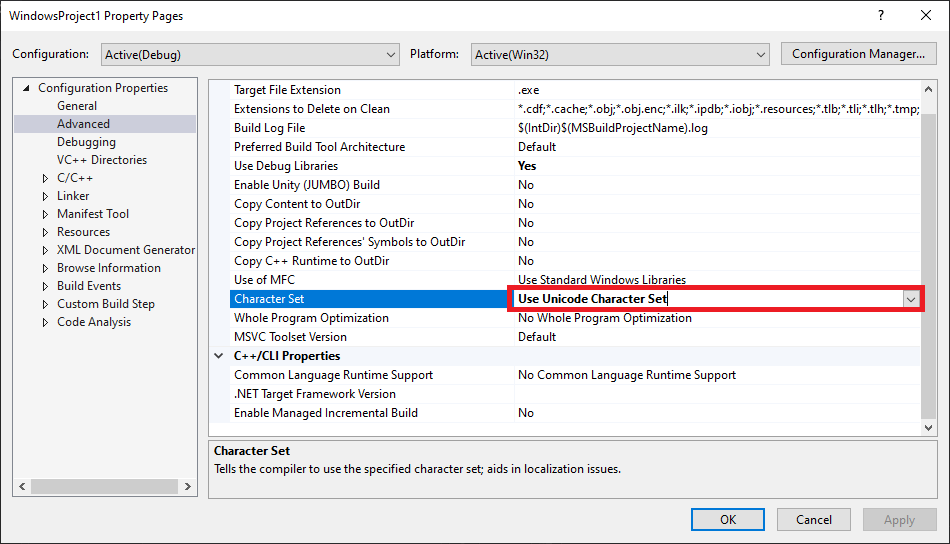Select Enable Unity (JUMBO) Build property
The height and width of the screenshot is (544, 950).
[x=307, y=185]
